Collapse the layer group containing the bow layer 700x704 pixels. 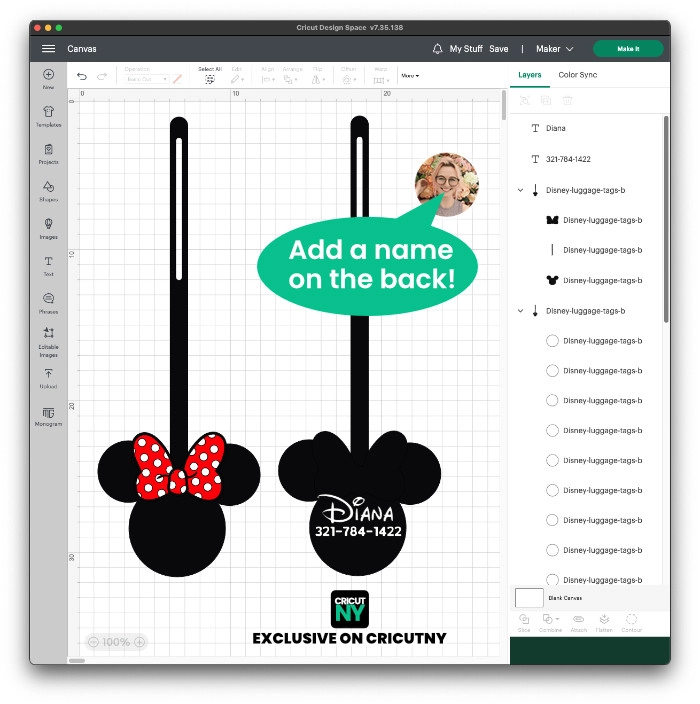coord(520,190)
